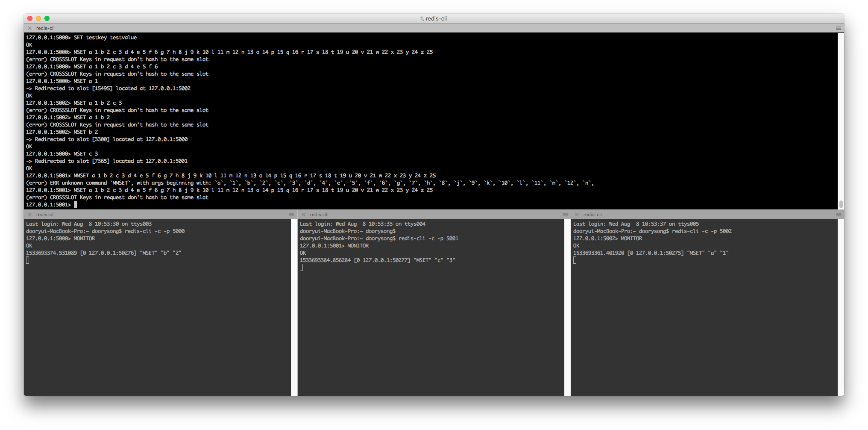The height and width of the screenshot is (430, 868).
Task: Select the port 5000 pane's 'redis-cli' title
Action: (45, 215)
